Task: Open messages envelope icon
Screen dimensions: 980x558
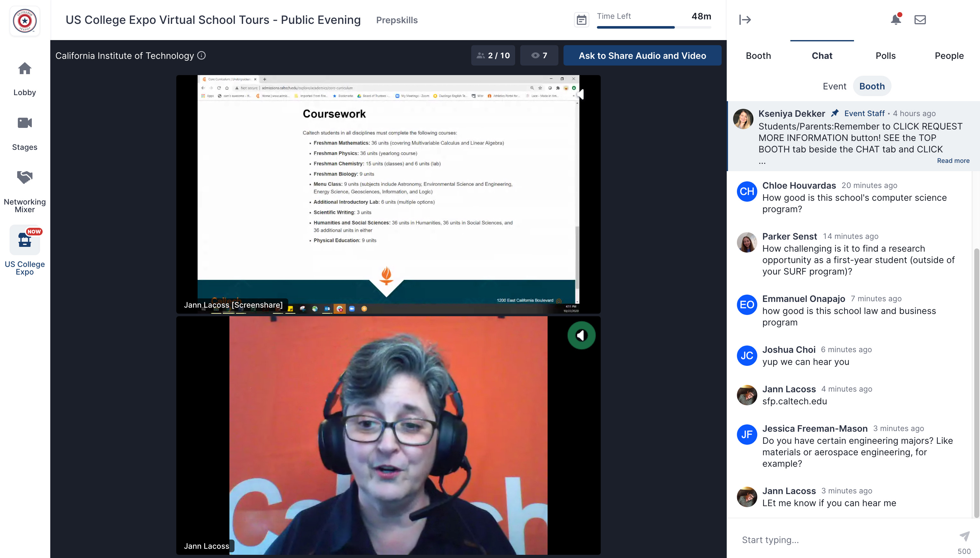Action: point(920,19)
